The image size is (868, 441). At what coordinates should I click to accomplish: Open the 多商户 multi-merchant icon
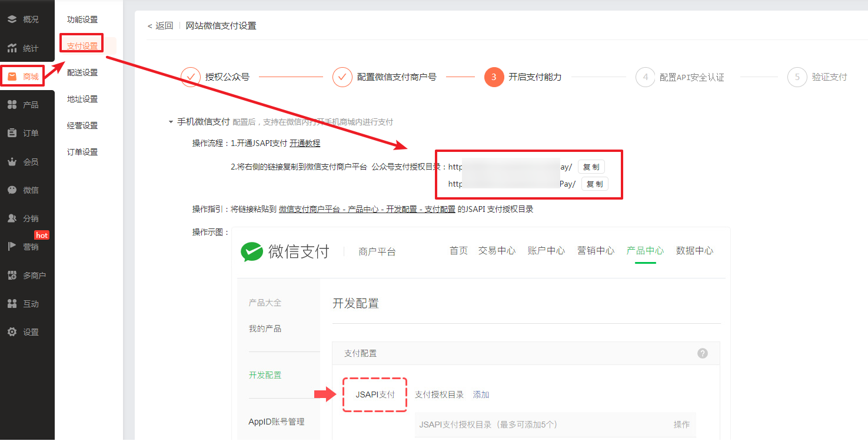tap(12, 275)
